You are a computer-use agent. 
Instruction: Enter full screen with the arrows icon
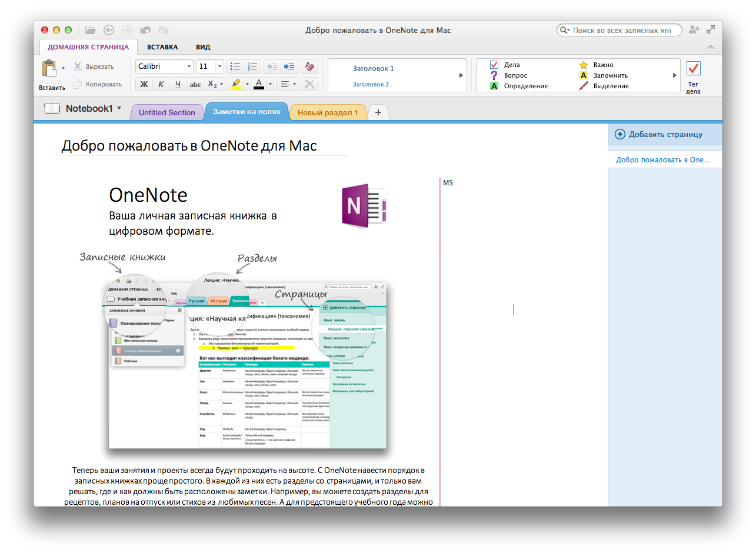[711, 29]
